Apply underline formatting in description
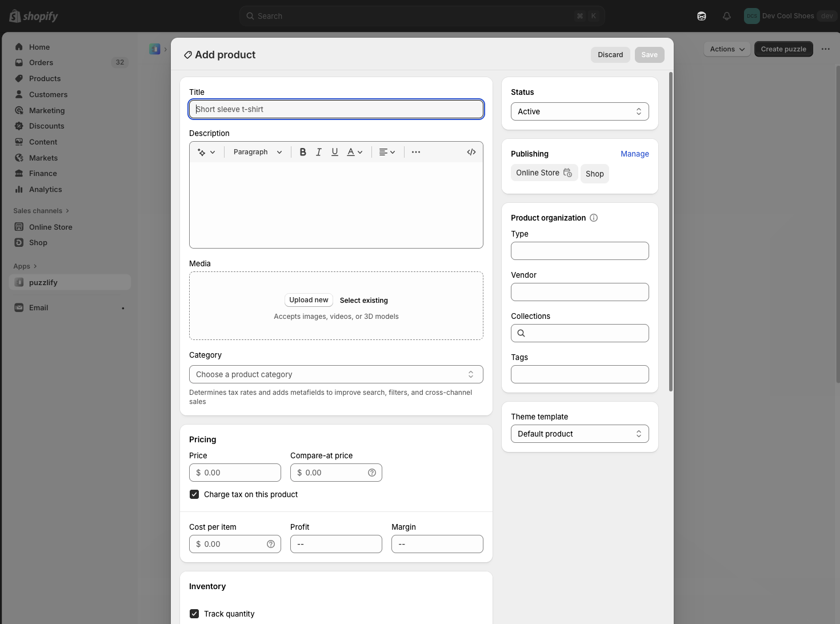The width and height of the screenshot is (840, 624). (335, 152)
